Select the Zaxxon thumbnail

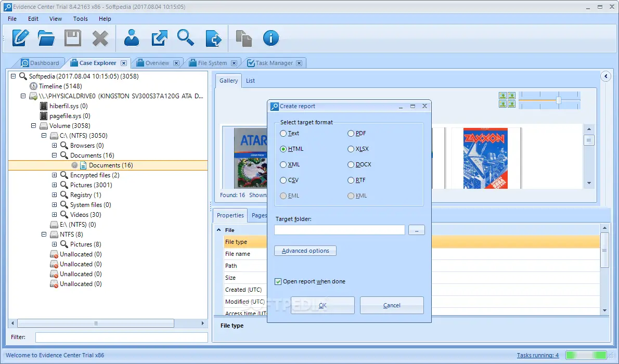[x=485, y=158]
